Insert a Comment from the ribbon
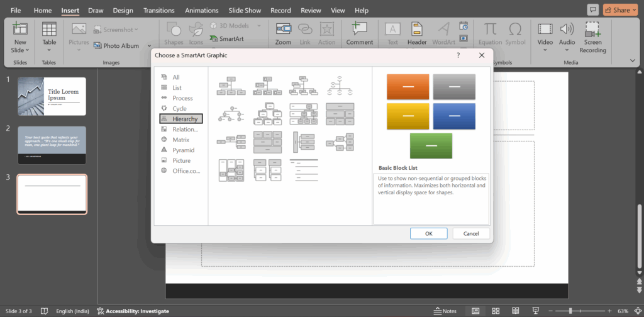Image resolution: width=644 pixels, height=317 pixels. point(359,29)
